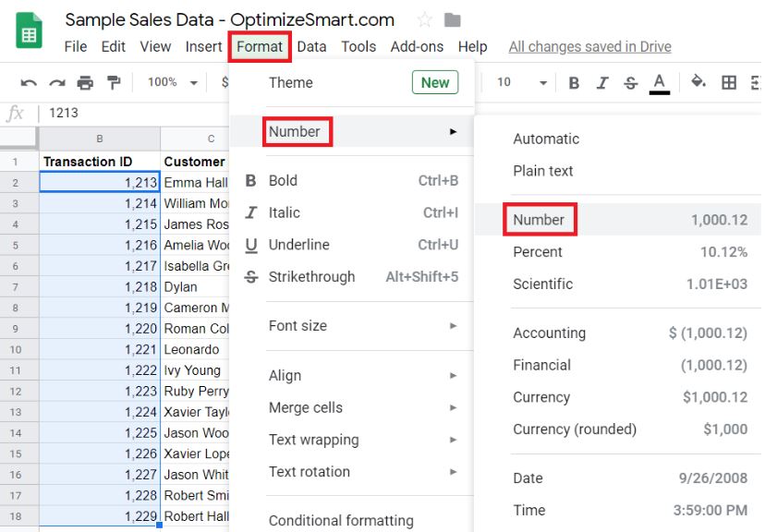Expand the Font size submenu

351,326
